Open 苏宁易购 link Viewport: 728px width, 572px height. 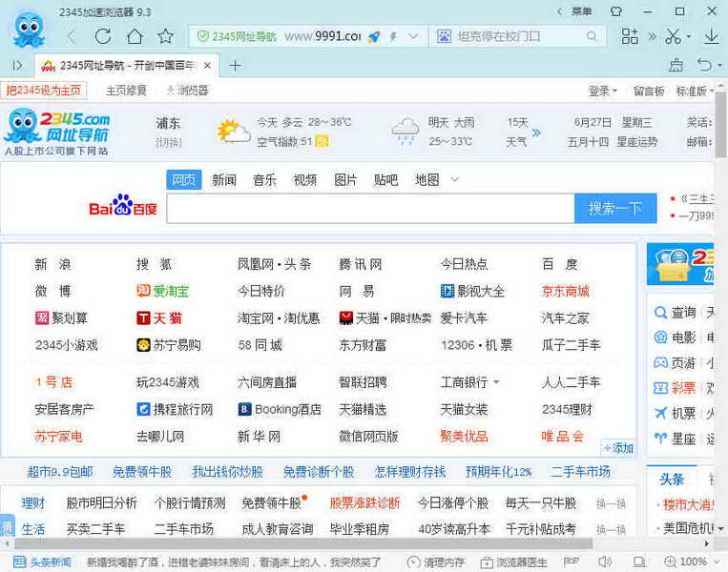(169, 345)
